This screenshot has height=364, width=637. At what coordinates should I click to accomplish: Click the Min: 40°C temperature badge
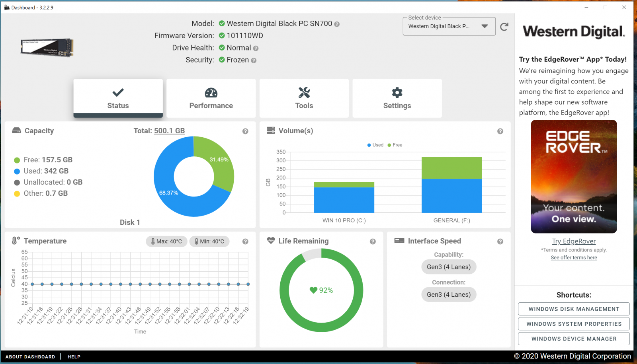point(209,241)
